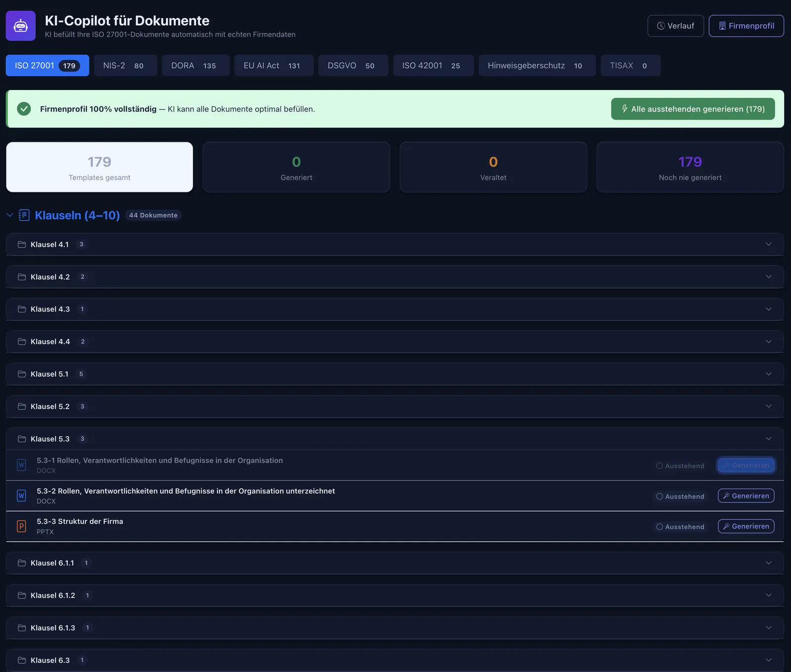Expand Klausel 6.1.2 with its chevron
This screenshot has width=791, height=672.
pyautogui.click(x=769, y=595)
